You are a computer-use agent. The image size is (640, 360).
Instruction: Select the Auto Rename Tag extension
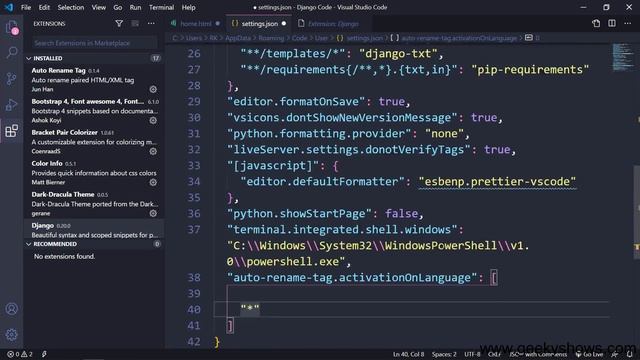[94, 80]
